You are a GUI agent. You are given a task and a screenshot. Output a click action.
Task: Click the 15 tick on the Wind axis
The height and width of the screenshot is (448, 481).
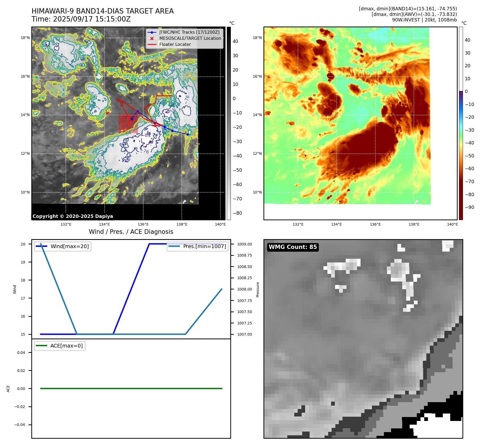23,334
